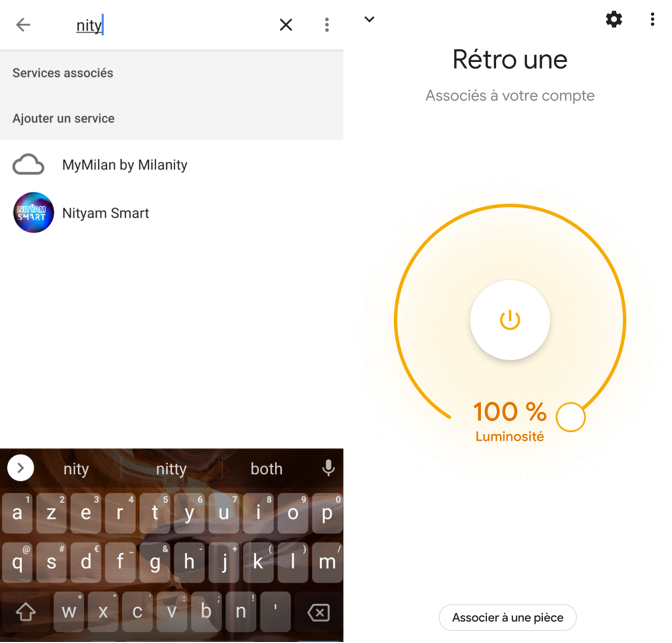Tap the 'j' key
The image size is (672, 643).
point(224,563)
